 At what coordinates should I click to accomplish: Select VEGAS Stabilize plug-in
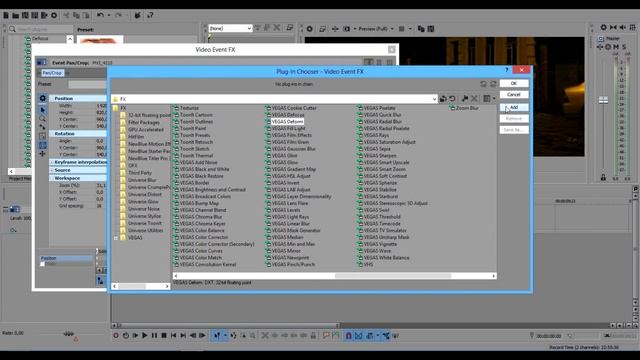tap(380, 190)
